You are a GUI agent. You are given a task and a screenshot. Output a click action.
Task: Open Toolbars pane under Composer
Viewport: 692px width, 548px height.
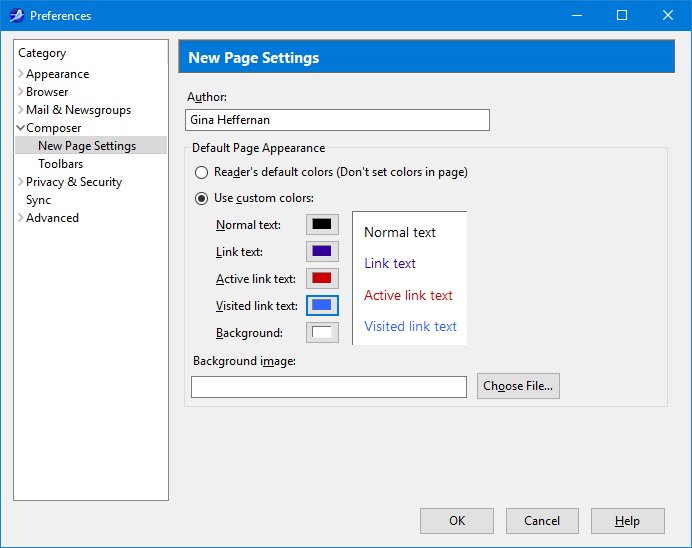click(x=60, y=164)
